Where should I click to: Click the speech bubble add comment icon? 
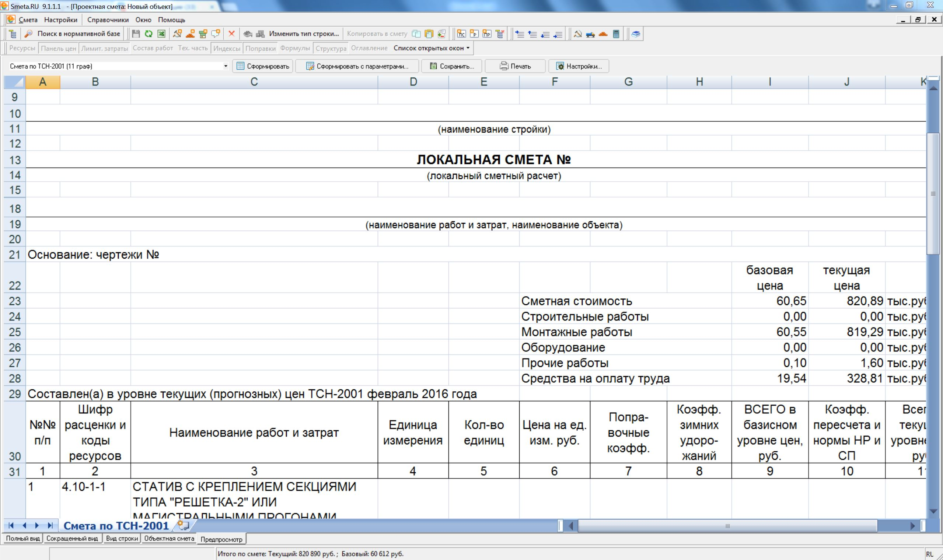pos(216,34)
